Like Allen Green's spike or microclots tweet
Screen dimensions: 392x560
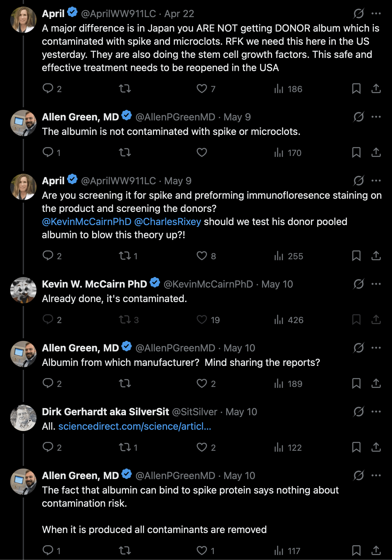coord(202,152)
